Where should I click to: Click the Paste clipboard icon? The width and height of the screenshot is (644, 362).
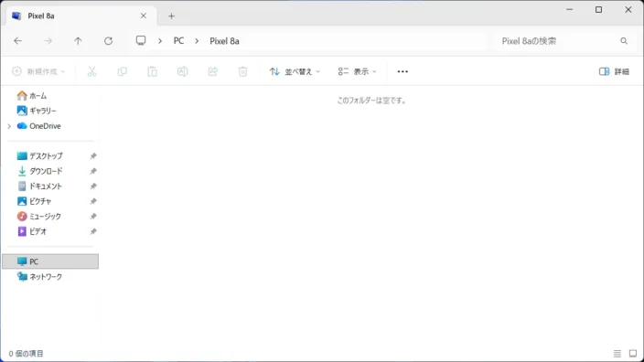coord(153,71)
